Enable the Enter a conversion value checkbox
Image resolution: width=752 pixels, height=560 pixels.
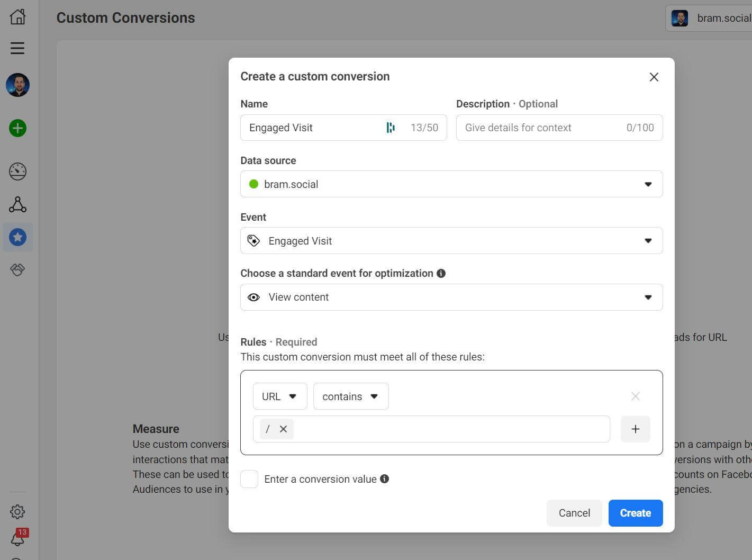[x=249, y=479]
